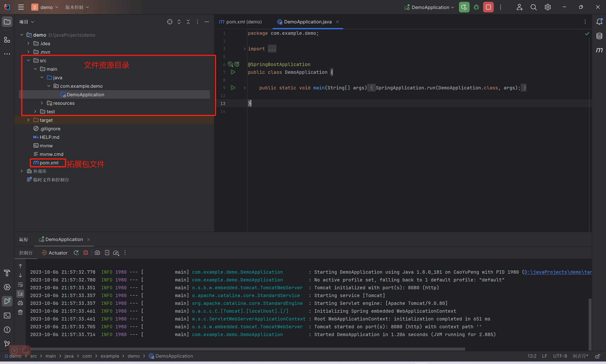Click the clear console trash icon
Viewport: 606px width, 364px height.
click(x=20, y=312)
